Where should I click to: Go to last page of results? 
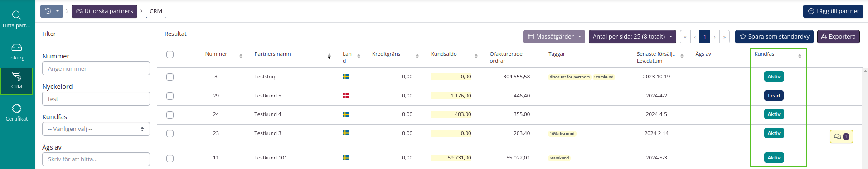[x=725, y=37]
